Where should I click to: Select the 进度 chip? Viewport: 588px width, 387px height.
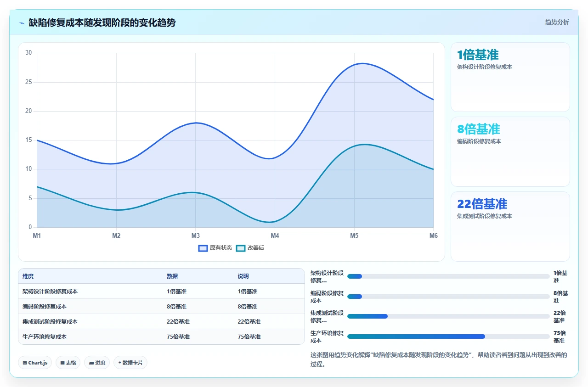click(x=97, y=363)
